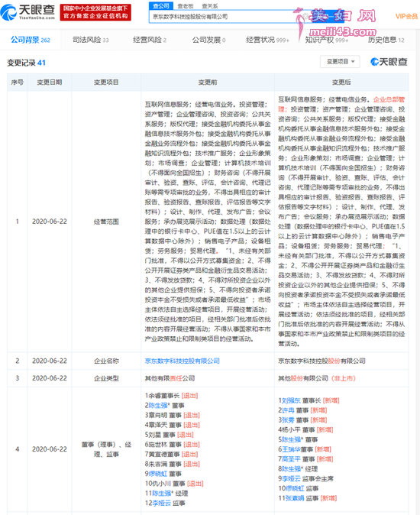
Task: Switch to the 经营状况 999+ tab
Action: coord(268,40)
